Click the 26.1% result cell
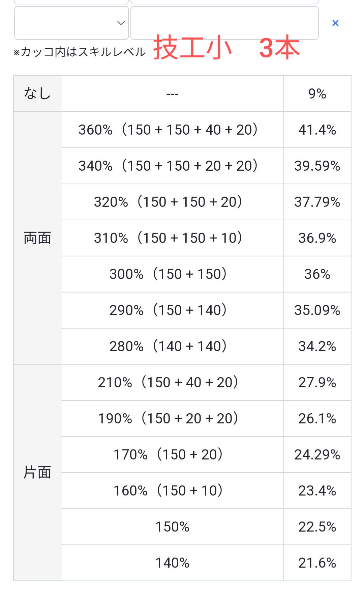Screen dimensions: 364x607 point(317,418)
